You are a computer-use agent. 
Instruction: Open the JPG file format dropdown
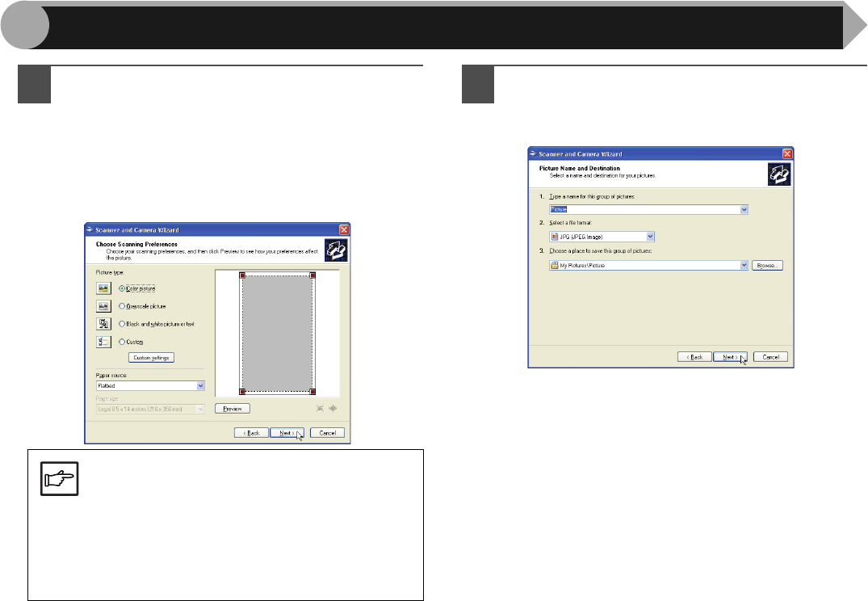pyautogui.click(x=650, y=237)
